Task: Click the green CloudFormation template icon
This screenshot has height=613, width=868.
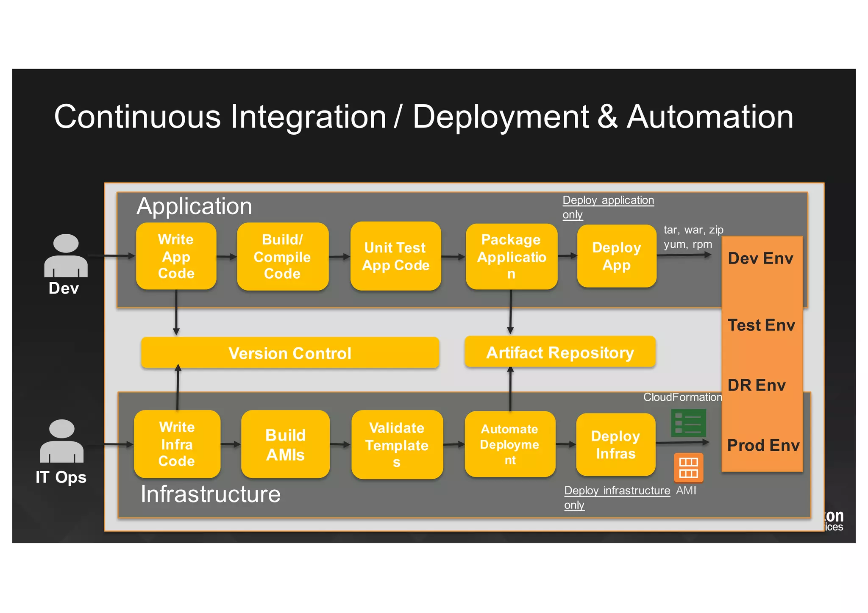Action: click(688, 422)
